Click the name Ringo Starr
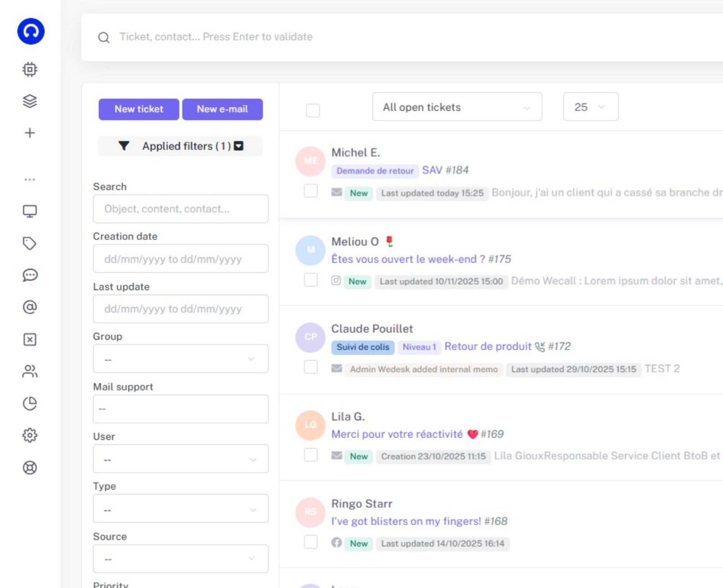 tap(361, 504)
